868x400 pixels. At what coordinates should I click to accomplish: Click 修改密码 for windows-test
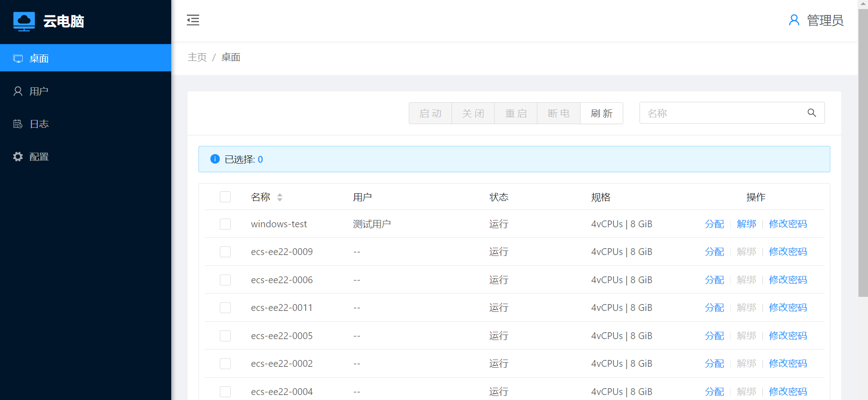(788, 224)
